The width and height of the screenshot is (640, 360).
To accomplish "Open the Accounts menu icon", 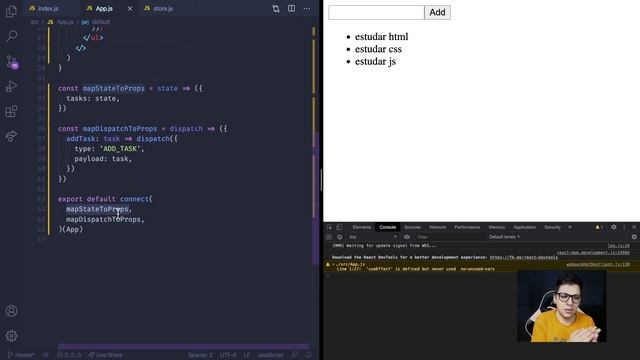I will (x=11, y=311).
